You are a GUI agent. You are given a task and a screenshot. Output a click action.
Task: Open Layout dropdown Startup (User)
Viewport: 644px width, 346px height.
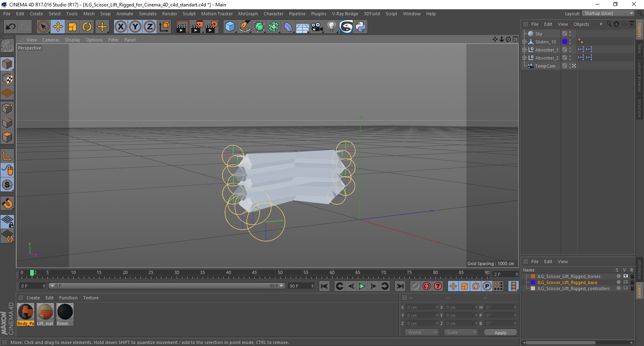click(609, 14)
